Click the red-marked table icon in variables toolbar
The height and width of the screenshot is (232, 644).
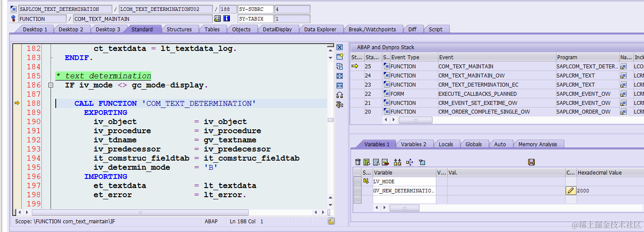385,162
